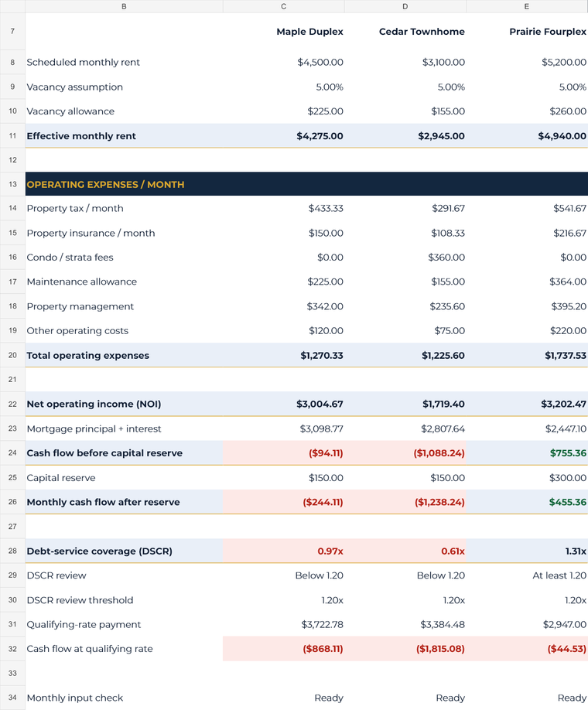The image size is (588, 710).
Task: Select the Vacancy assumption label cell
Action: click(124, 87)
